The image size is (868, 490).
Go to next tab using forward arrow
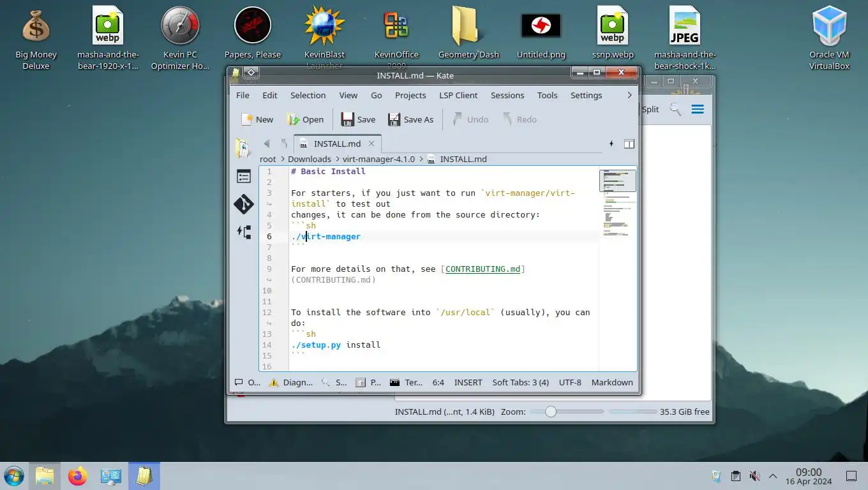(284, 144)
